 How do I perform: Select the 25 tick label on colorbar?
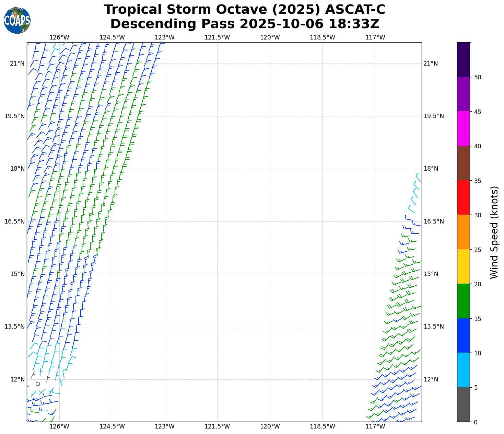[x=477, y=250]
